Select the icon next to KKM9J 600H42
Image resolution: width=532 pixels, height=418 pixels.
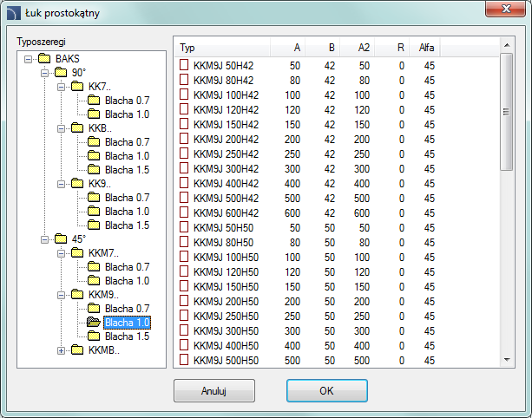click(184, 213)
